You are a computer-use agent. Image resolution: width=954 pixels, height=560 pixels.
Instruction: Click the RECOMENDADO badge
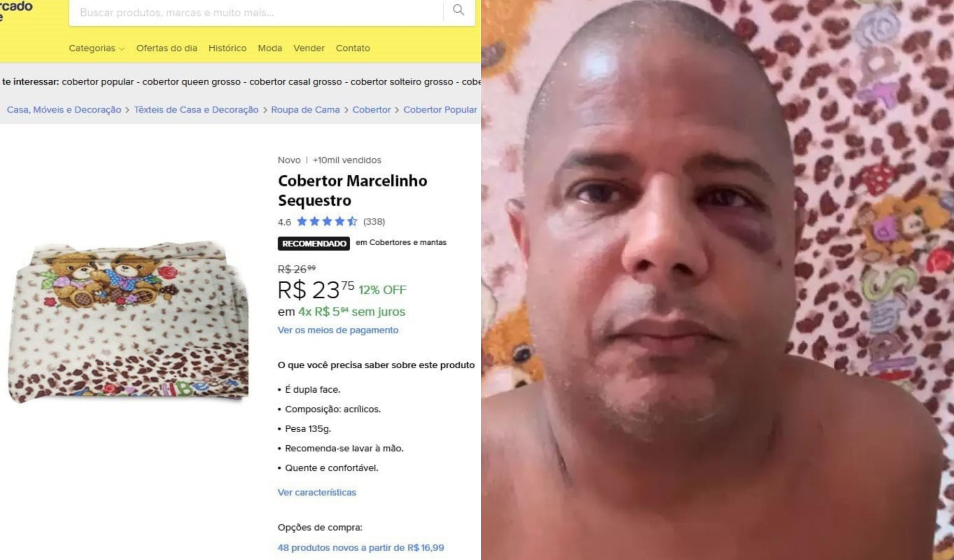coord(314,243)
